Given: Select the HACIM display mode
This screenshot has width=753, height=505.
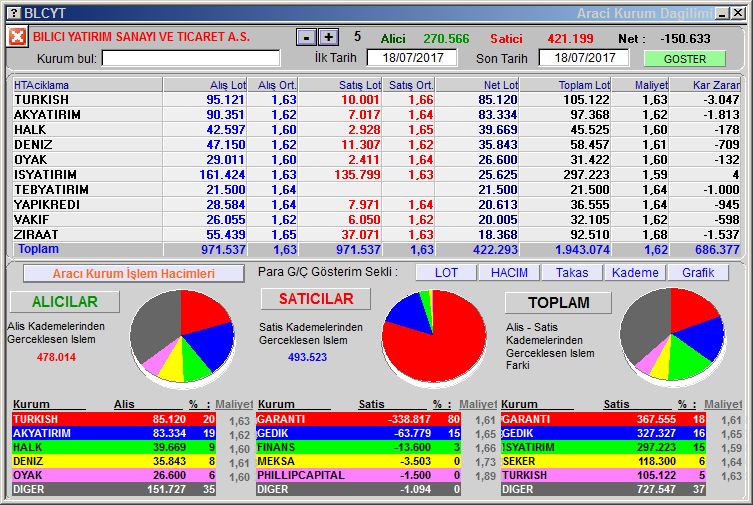Looking at the screenshot, I should 509,273.
